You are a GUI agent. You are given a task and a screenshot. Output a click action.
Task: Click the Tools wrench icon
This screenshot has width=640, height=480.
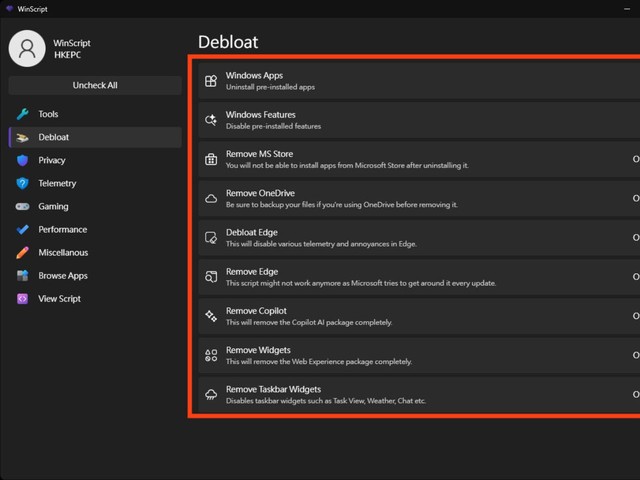[x=22, y=114]
